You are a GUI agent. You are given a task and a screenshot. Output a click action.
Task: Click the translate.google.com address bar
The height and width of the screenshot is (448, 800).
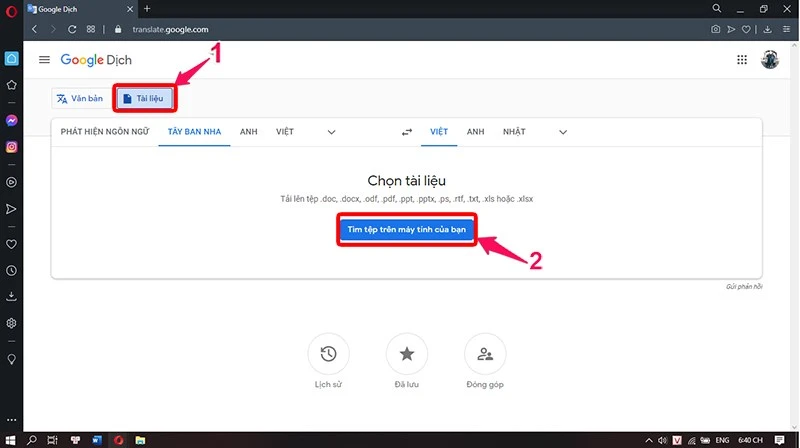pos(170,30)
